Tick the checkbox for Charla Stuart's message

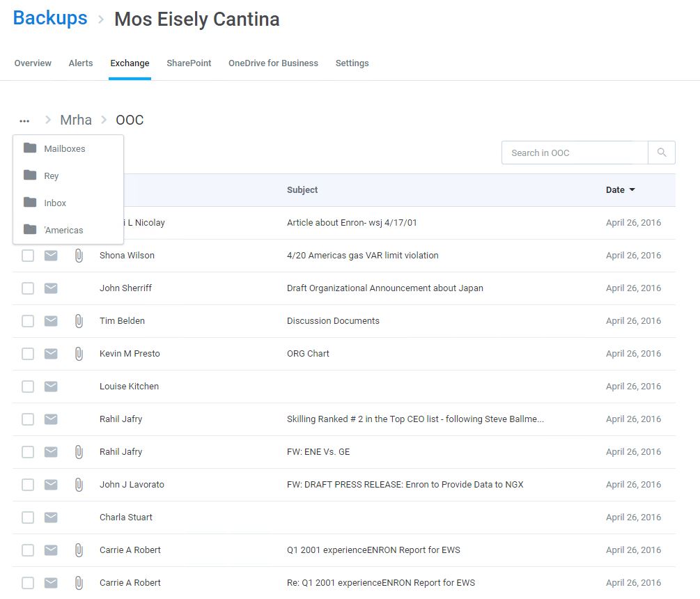pos(28,518)
